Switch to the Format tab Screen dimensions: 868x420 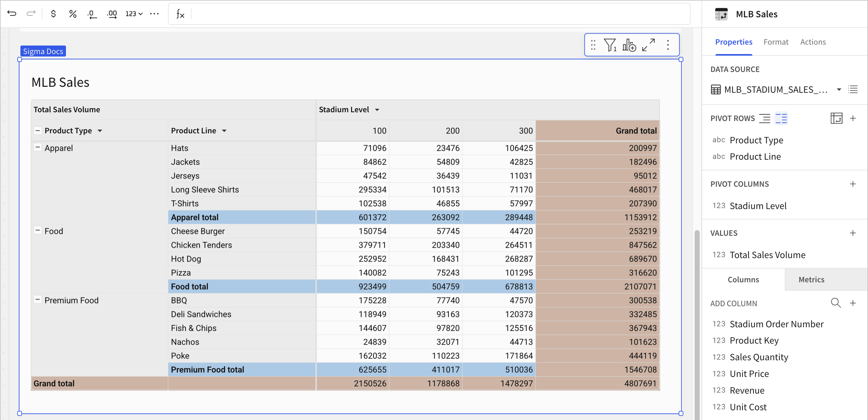pos(776,42)
